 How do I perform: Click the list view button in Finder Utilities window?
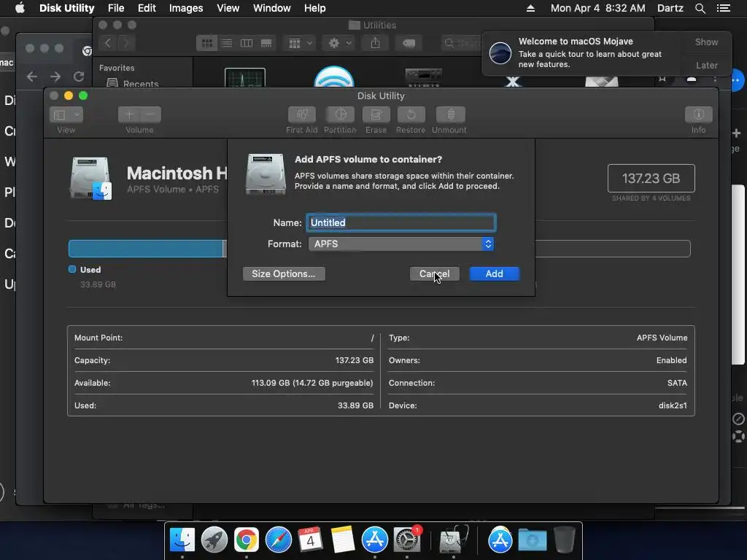pyautogui.click(x=227, y=43)
